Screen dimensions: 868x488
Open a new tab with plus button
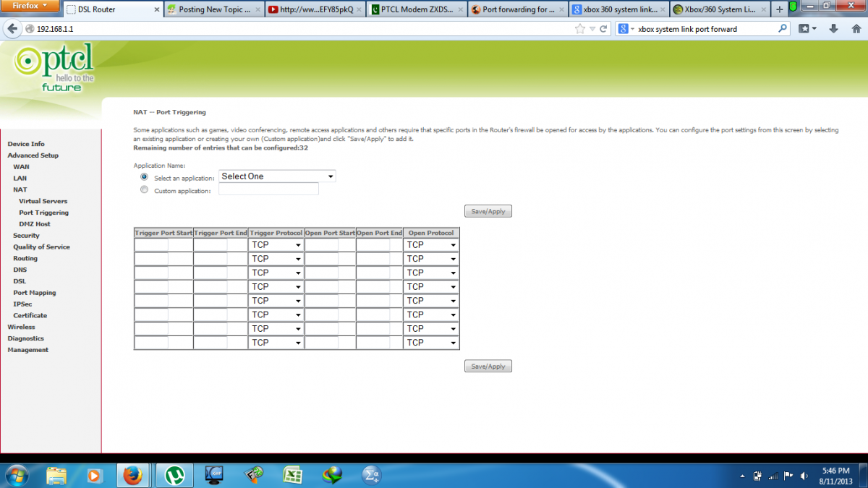[x=779, y=9]
